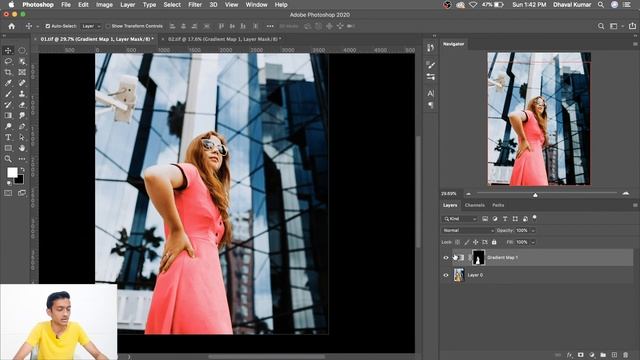Select the Quick Selection tool
640x360 pixels.
pyautogui.click(x=22, y=61)
